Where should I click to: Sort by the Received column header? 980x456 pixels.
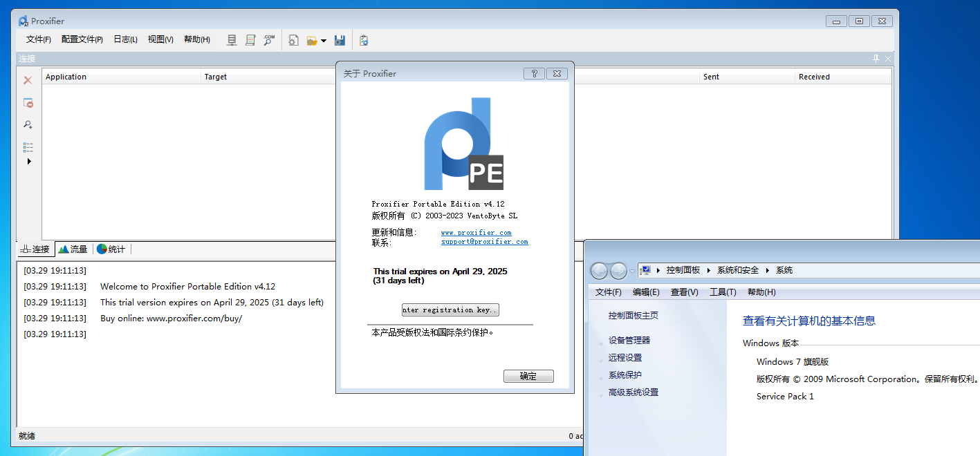(843, 77)
